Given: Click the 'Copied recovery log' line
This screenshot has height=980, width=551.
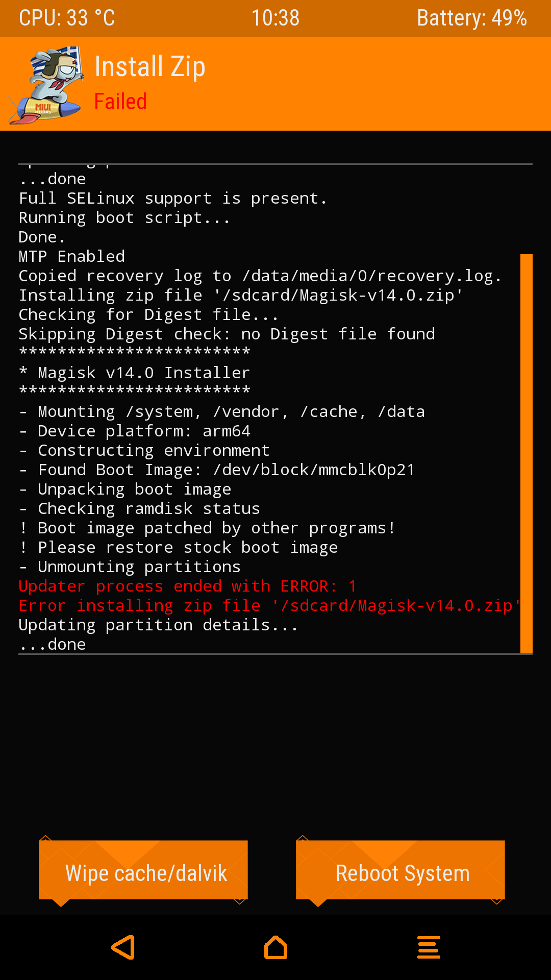Looking at the screenshot, I should pos(260,276).
